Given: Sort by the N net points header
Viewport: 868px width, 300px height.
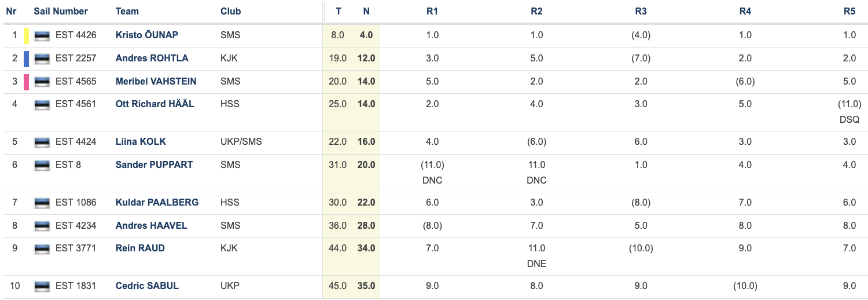Looking at the screenshot, I should click(366, 11).
